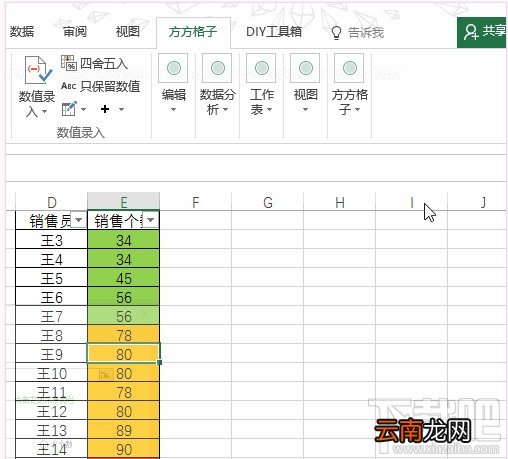Click the value 90 in row 王14
The width and height of the screenshot is (508, 459).
[123, 449]
